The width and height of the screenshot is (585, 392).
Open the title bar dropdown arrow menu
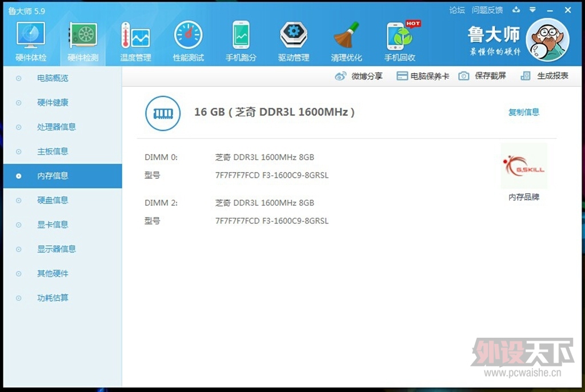coord(533,10)
